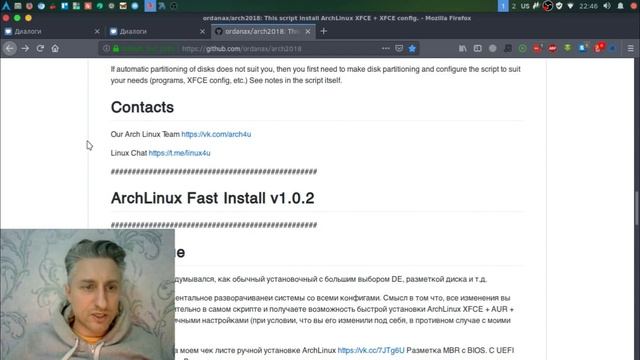Open the Arch Linux applications menu

[x=6, y=6]
